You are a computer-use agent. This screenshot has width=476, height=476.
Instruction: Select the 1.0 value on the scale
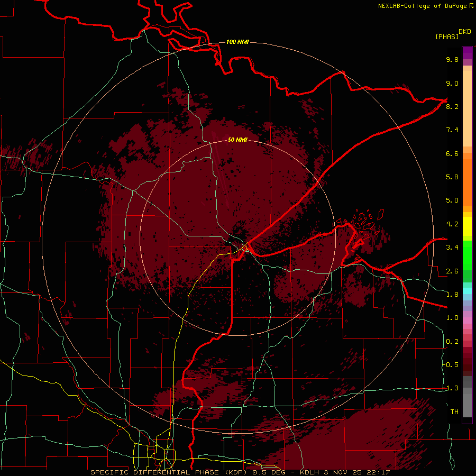coord(452,318)
